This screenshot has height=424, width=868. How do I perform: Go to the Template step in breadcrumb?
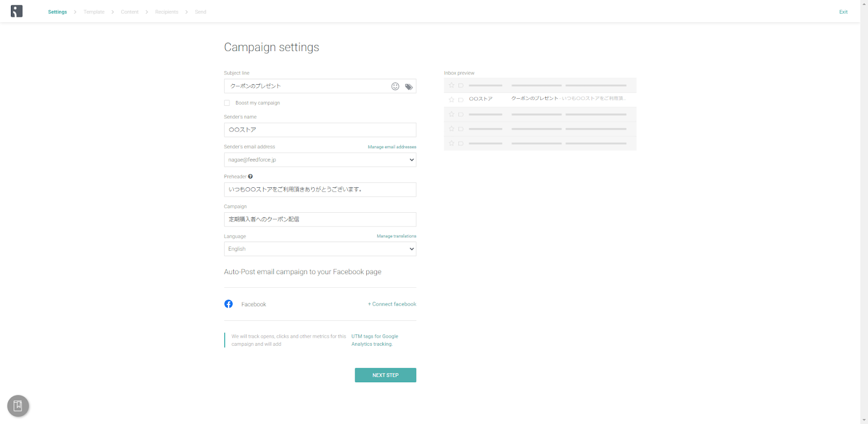click(94, 12)
